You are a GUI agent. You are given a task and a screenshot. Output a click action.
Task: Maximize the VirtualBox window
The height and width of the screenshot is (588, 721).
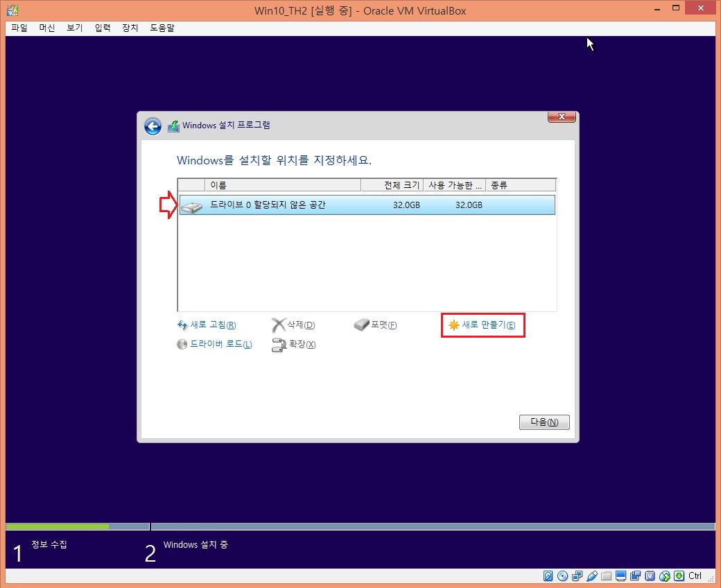pos(675,8)
